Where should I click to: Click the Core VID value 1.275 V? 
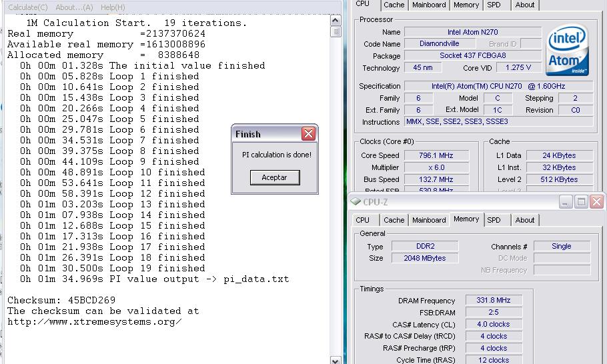pos(518,68)
